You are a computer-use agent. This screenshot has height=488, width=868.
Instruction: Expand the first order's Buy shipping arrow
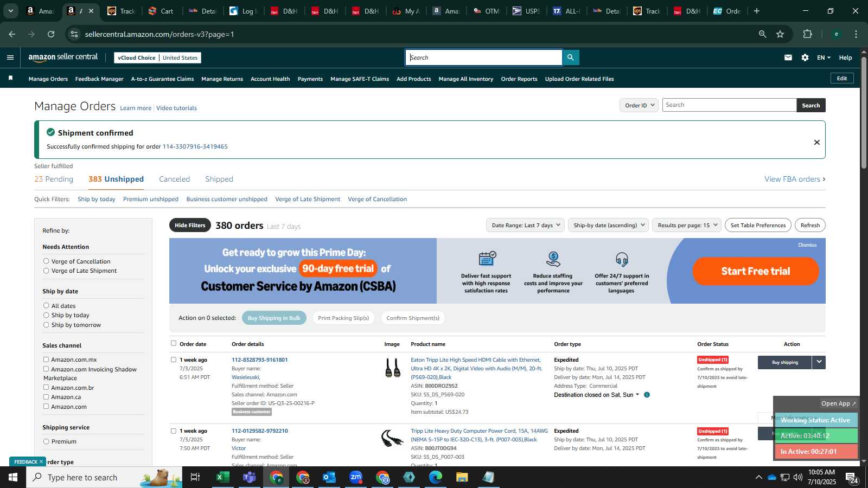tap(819, 362)
